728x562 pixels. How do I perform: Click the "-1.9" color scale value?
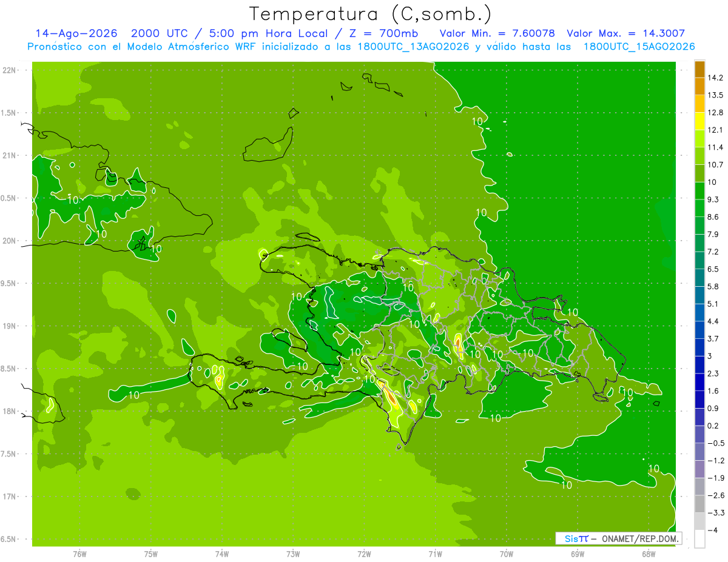click(716, 478)
